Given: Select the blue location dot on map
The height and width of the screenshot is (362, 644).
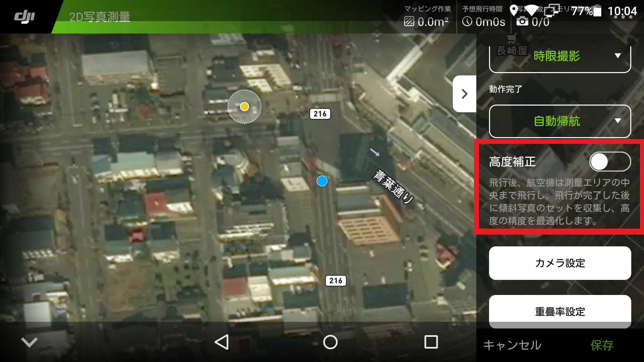Looking at the screenshot, I should [x=322, y=181].
